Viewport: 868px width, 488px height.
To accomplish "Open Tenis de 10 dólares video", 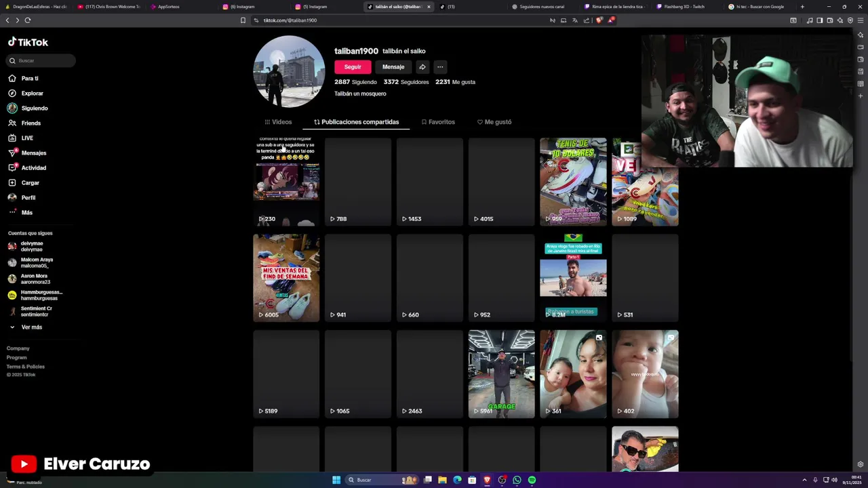I will click(x=573, y=182).
